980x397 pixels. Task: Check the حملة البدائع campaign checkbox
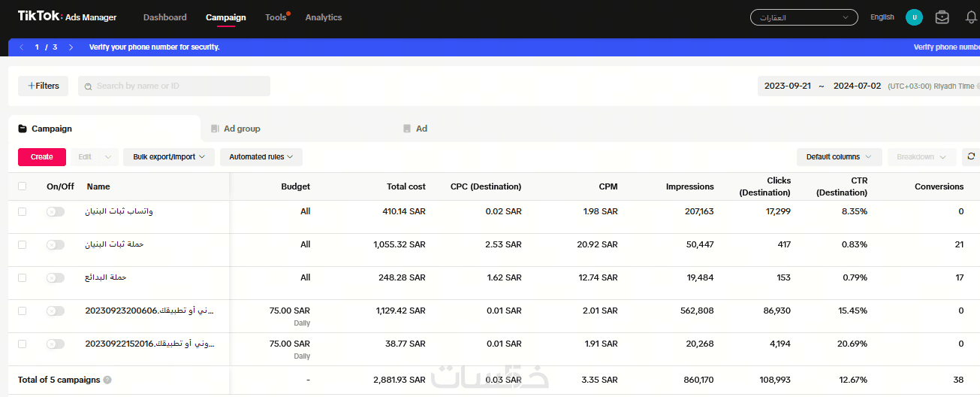[22, 277]
